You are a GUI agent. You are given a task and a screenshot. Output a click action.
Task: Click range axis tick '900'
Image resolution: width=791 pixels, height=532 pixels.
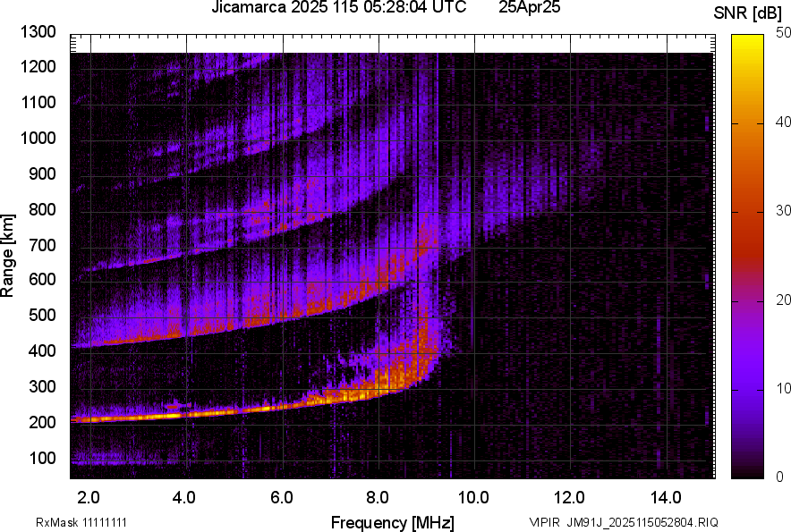(42, 173)
